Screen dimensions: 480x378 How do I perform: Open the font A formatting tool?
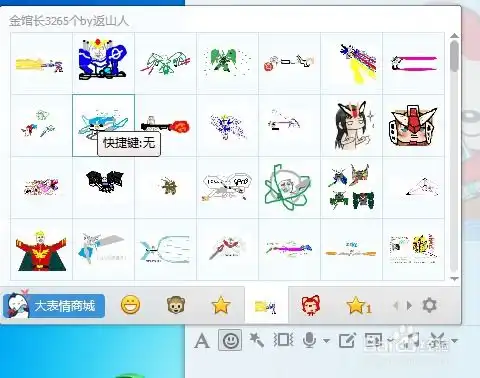(x=202, y=341)
